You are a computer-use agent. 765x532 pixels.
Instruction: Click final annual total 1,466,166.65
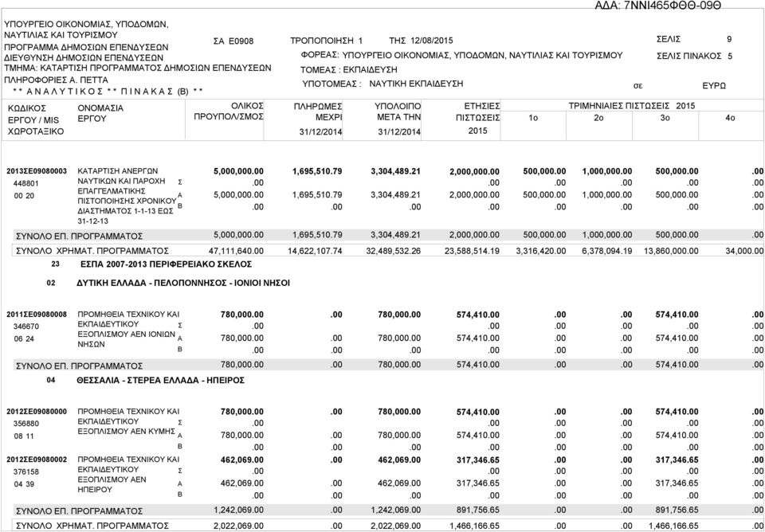[474, 526]
